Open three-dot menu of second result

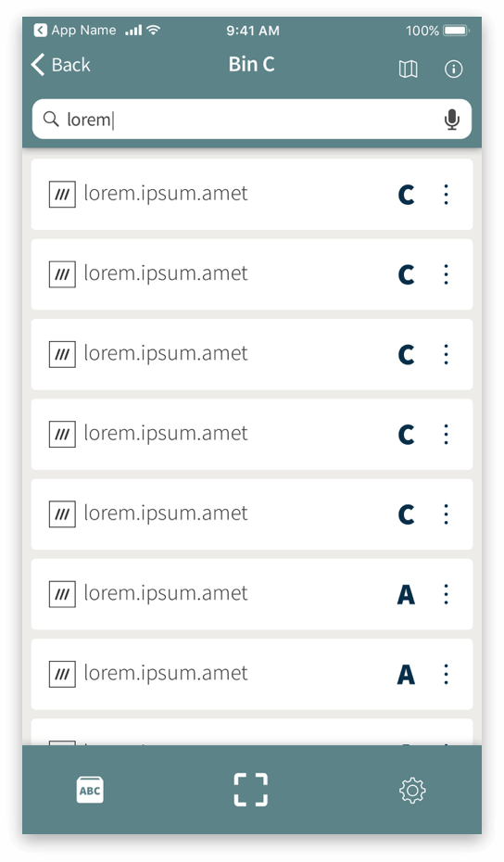pos(446,274)
